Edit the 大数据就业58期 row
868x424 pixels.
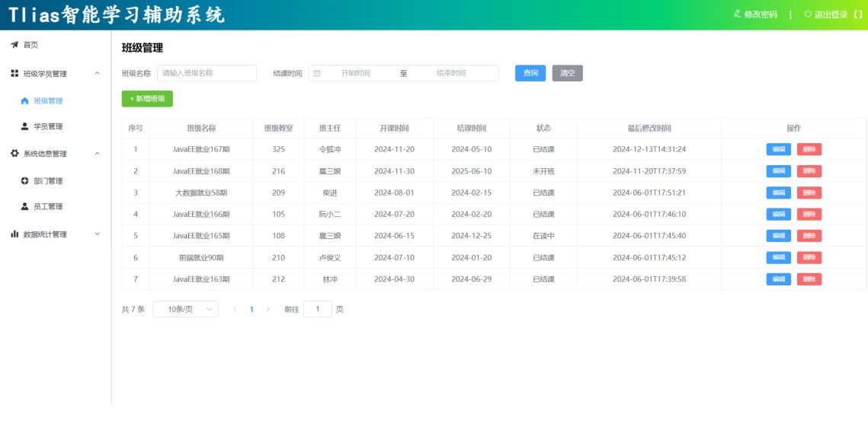coord(778,193)
